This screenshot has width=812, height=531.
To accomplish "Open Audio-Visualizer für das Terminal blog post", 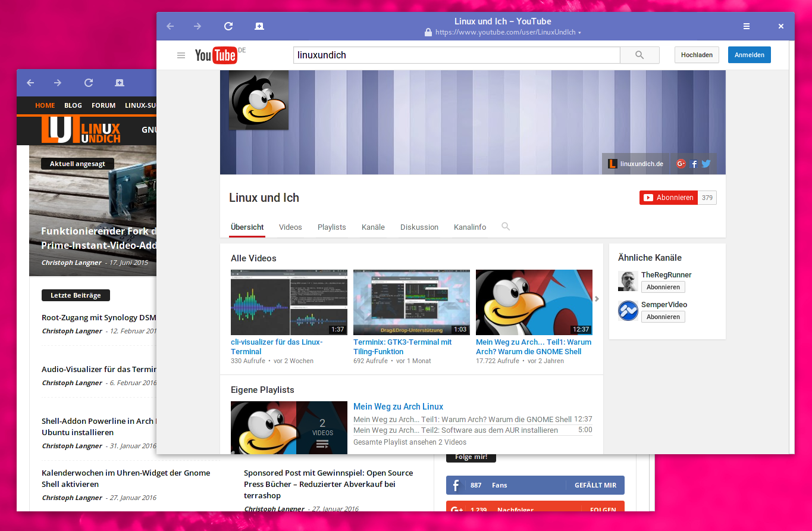I will pos(99,370).
